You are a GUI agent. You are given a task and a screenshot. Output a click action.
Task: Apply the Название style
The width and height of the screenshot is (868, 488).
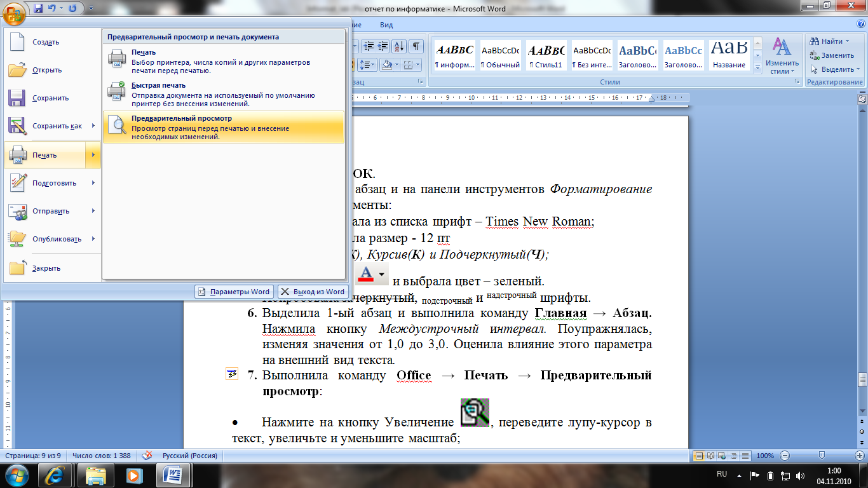729,56
